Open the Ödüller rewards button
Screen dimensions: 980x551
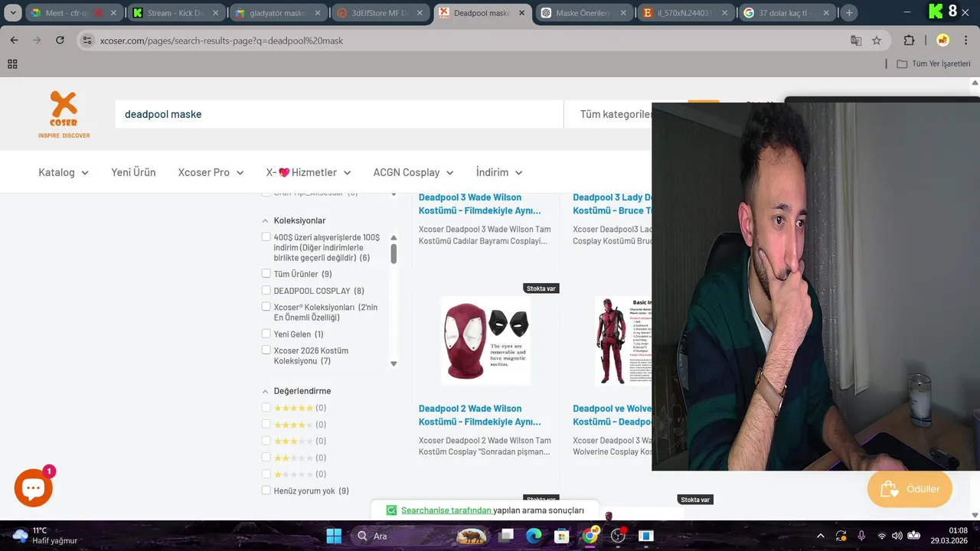pyautogui.click(x=910, y=489)
